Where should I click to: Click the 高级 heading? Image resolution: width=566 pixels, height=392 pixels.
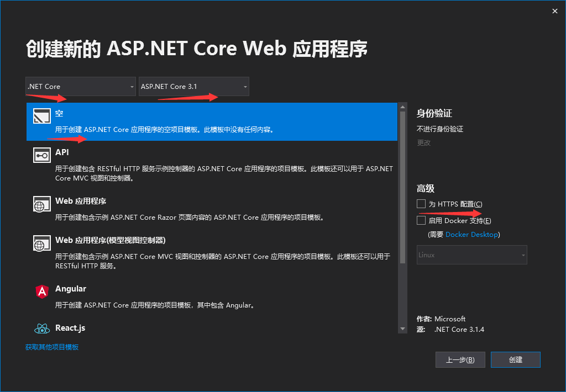click(426, 188)
